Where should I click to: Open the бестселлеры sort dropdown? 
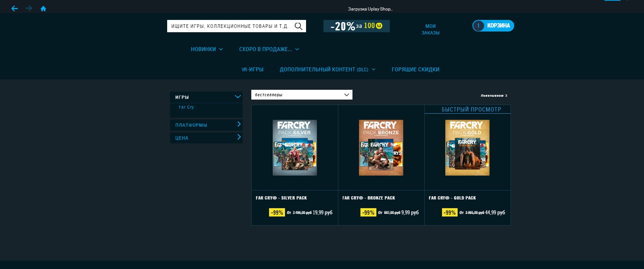pos(302,95)
